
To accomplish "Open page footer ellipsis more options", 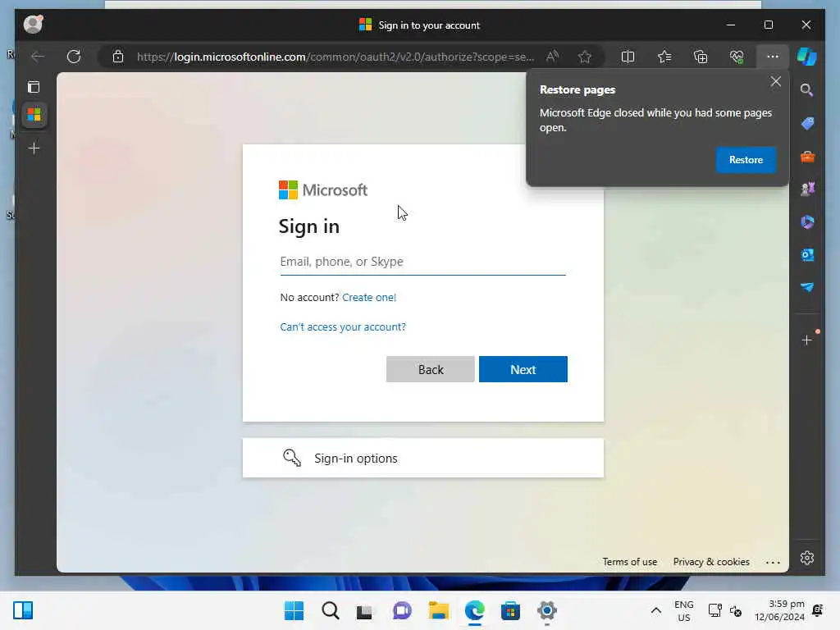I will pyautogui.click(x=773, y=562).
